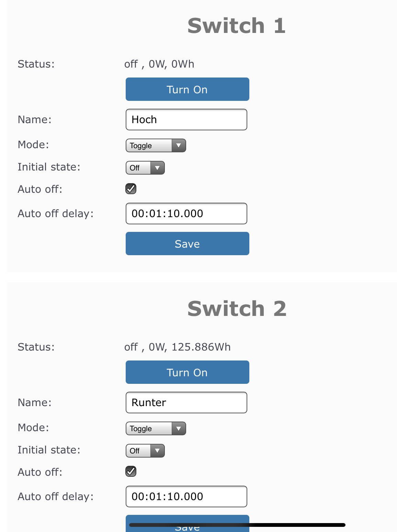Screen dimensions: 397x532
Task: Turn on Switch 2 (Runter)
Action: 187,372
